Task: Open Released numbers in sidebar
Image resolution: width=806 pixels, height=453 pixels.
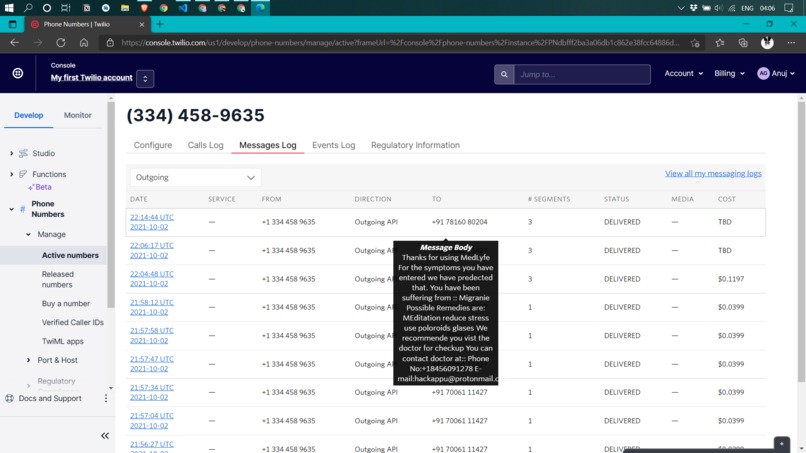Action: 58,279
